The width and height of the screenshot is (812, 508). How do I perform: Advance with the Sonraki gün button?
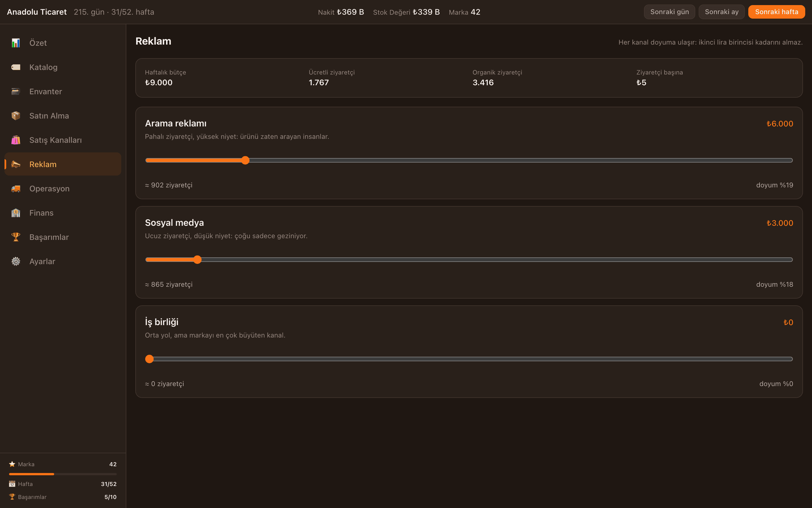(x=669, y=12)
